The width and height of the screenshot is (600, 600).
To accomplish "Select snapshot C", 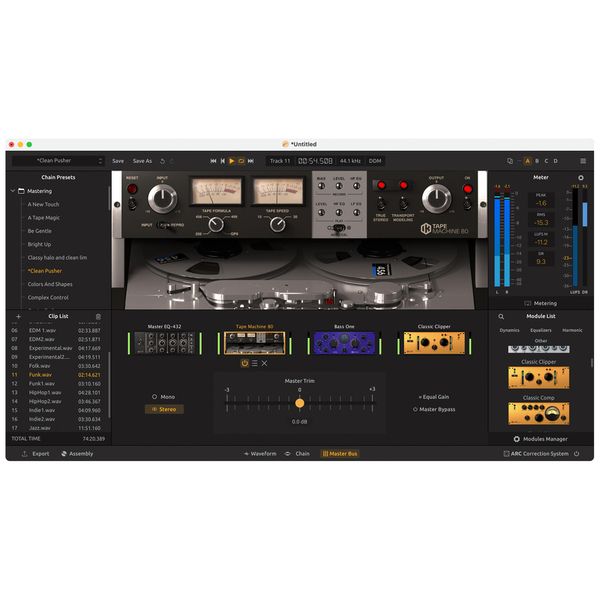I will click(546, 161).
